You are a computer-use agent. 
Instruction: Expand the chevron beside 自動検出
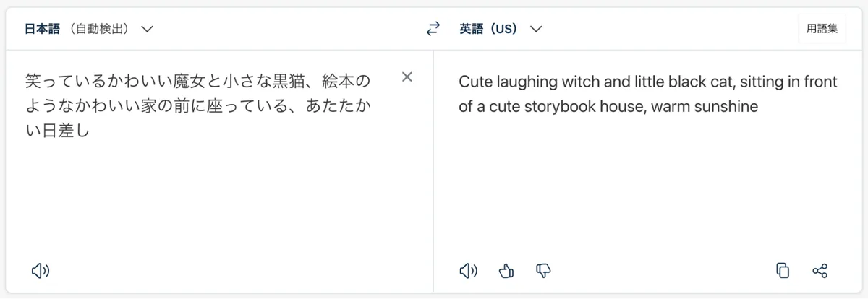click(x=147, y=30)
